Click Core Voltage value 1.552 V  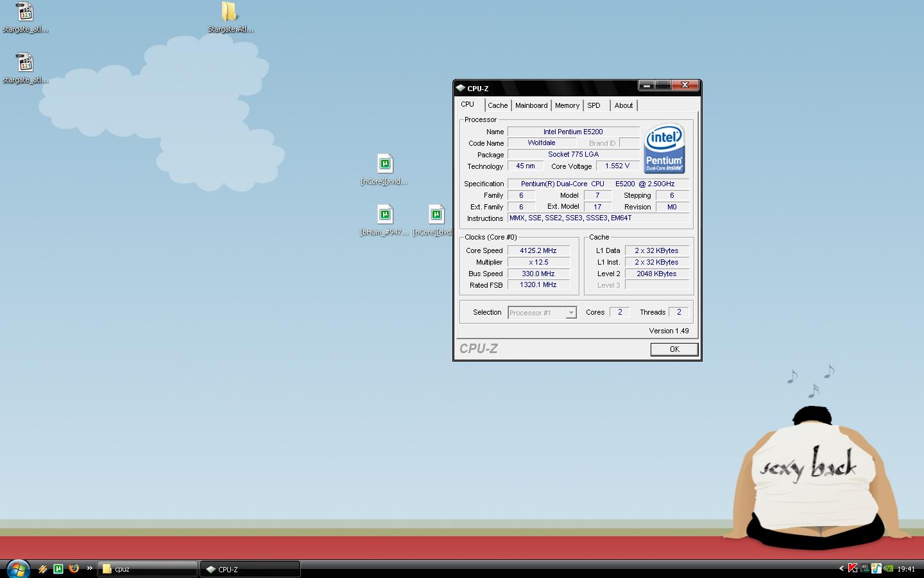pyautogui.click(x=618, y=166)
